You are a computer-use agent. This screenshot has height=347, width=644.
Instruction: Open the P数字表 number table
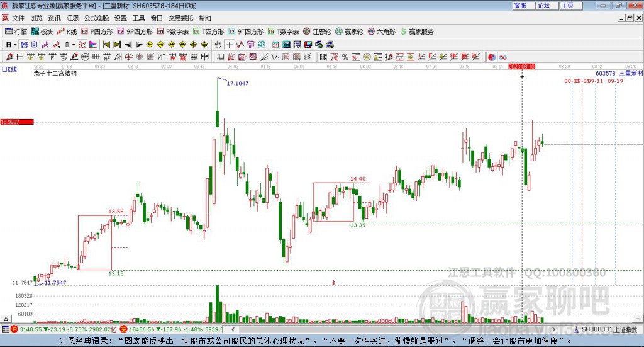pos(172,31)
